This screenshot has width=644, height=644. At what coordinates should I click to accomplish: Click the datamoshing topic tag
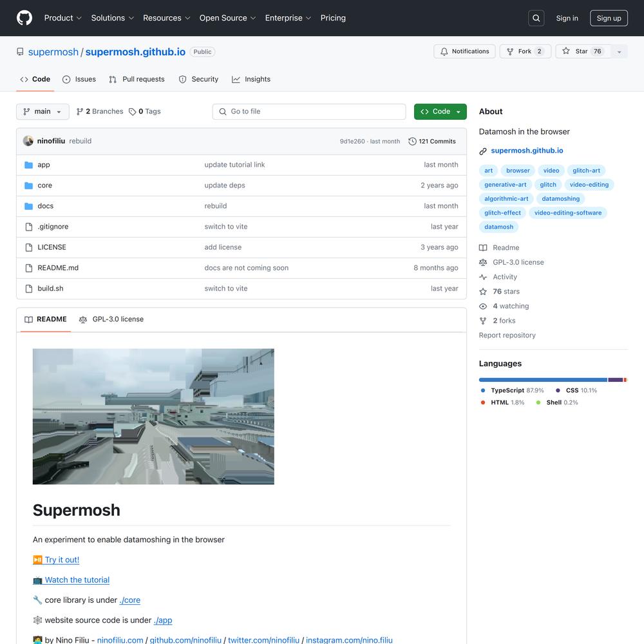[561, 199]
